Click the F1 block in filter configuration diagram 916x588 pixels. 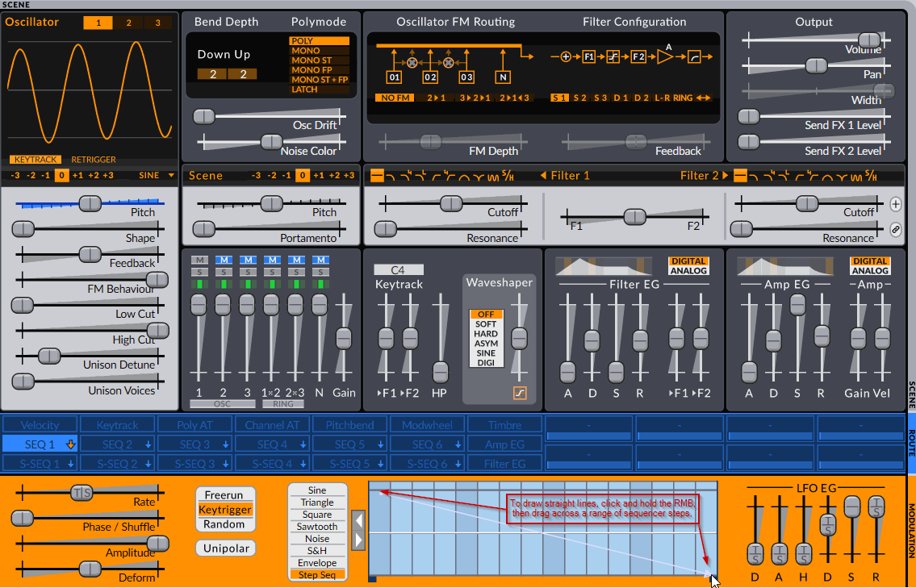(589, 56)
